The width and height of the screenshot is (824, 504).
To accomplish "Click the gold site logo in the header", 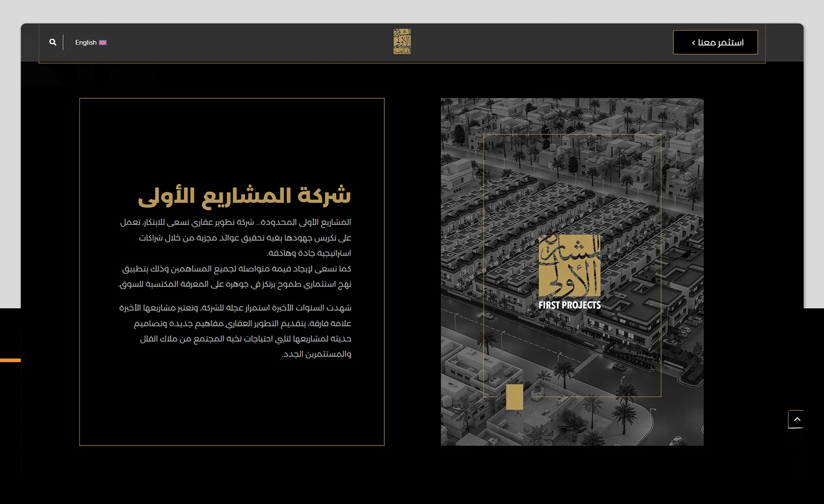I will pyautogui.click(x=402, y=41).
